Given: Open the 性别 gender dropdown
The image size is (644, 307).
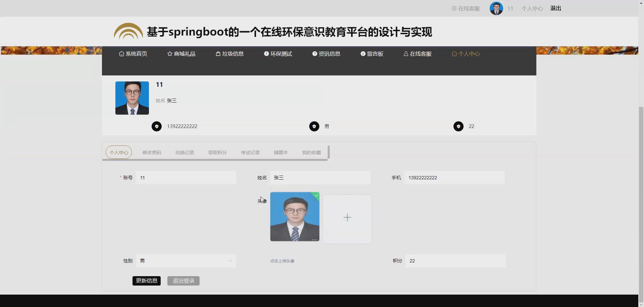Looking at the screenshot, I should point(230,261).
